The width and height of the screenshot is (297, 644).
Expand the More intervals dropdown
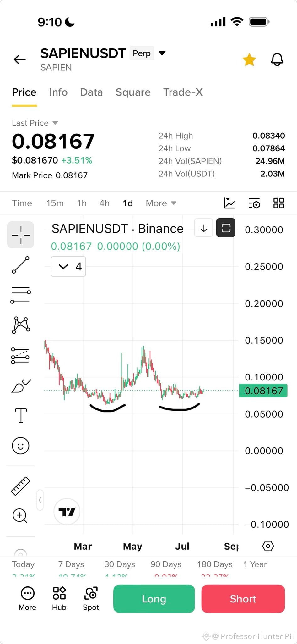(161, 203)
